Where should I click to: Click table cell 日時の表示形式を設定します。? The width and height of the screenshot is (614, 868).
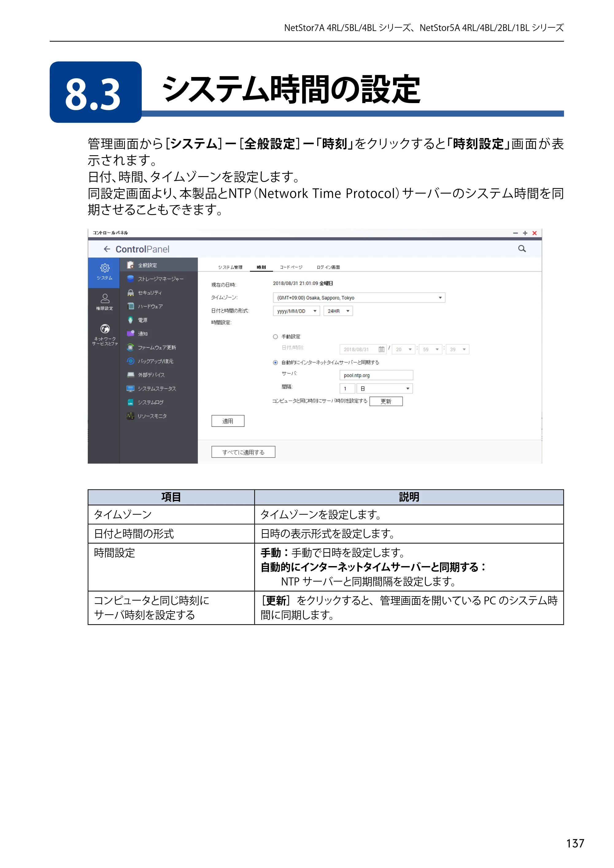409,534
